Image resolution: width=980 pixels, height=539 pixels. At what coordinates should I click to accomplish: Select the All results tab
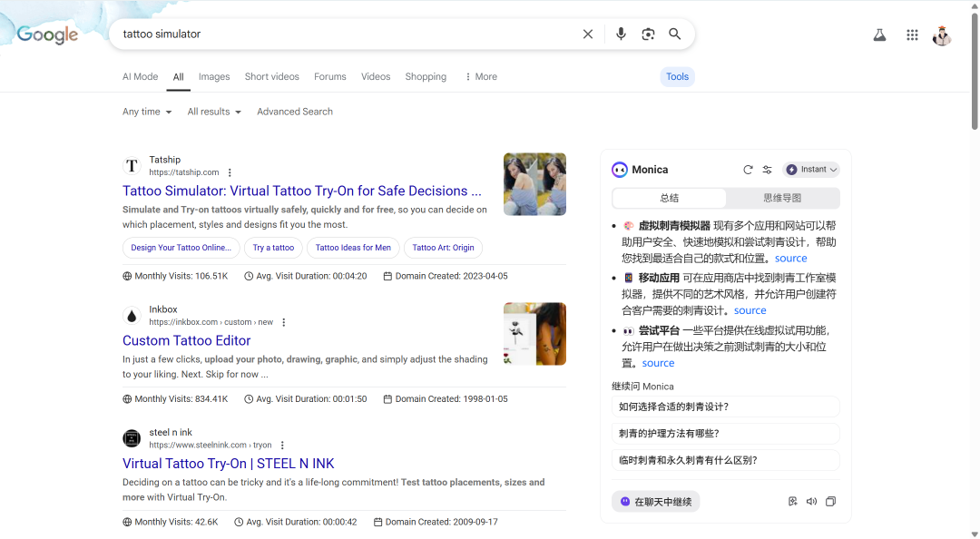point(178,77)
